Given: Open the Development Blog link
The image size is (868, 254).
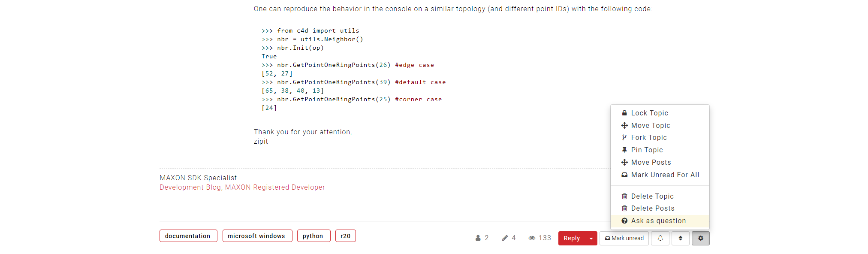Looking at the screenshot, I should pos(190,187).
